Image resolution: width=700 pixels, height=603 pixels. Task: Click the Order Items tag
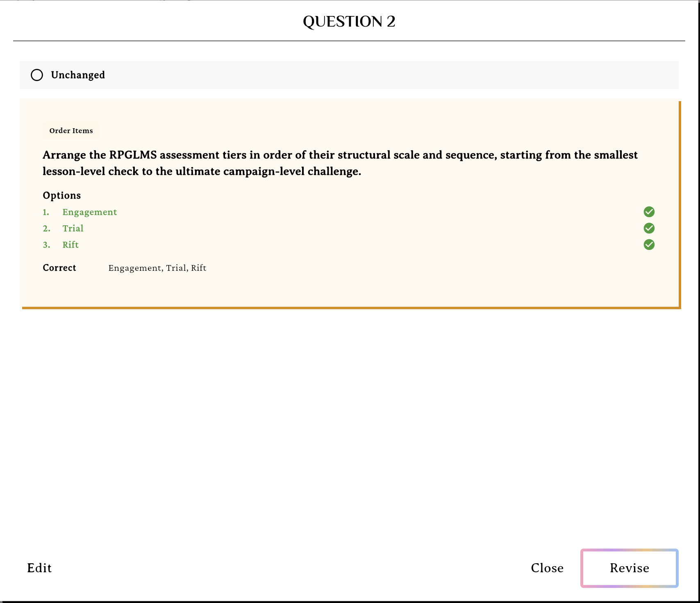(x=71, y=131)
